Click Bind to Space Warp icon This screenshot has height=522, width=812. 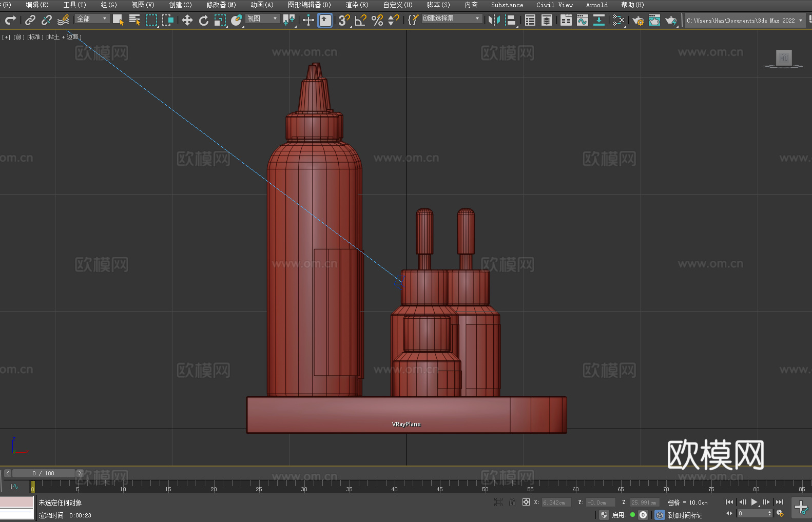63,20
